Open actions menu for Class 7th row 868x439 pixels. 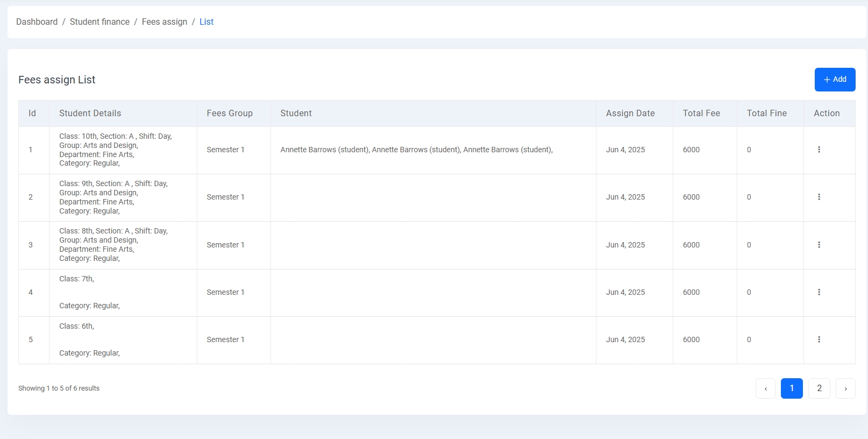click(x=819, y=292)
